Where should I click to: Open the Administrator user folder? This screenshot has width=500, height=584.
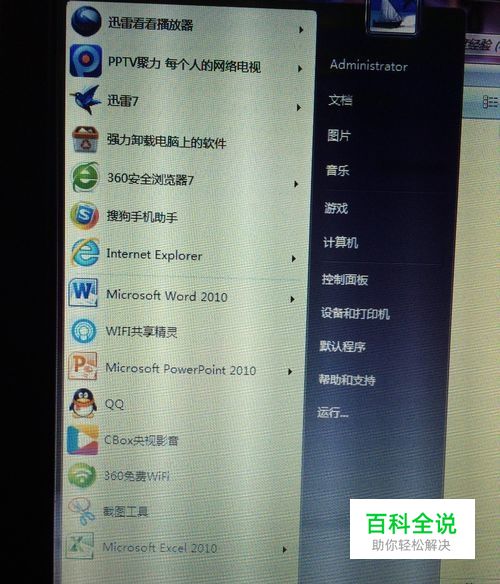(368, 66)
